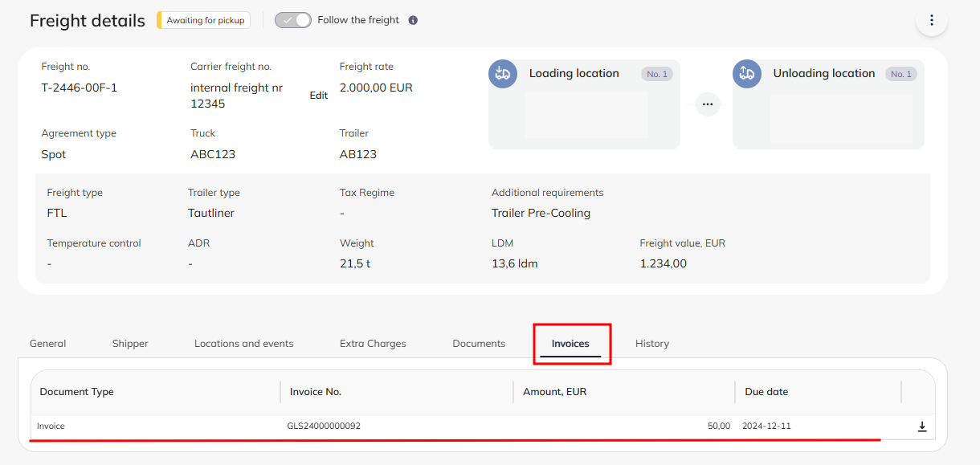Image resolution: width=980 pixels, height=465 pixels.
Task: Click the truck value ABC123
Action: click(x=213, y=154)
